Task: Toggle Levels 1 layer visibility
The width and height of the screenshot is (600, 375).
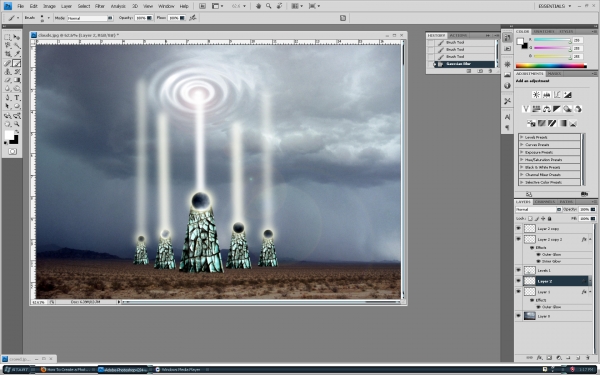Action: point(518,270)
